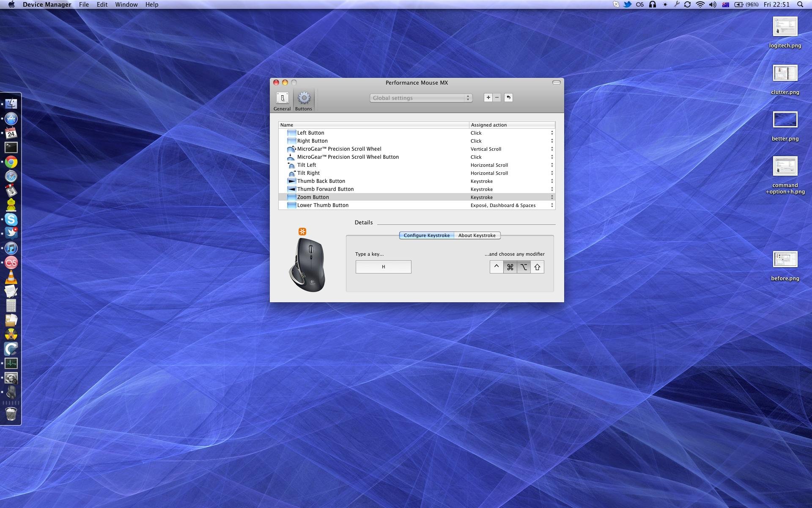
Task: Launch Safari from the dock
Action: point(11,177)
